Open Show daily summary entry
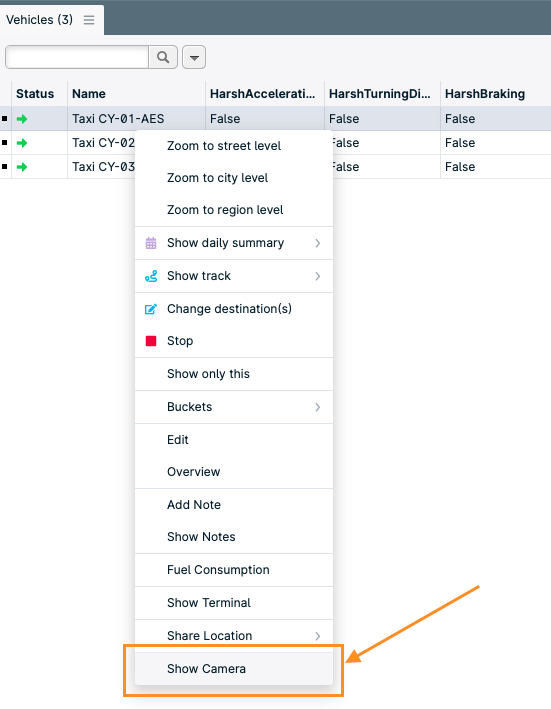This screenshot has width=551, height=709. pyautogui.click(x=234, y=243)
